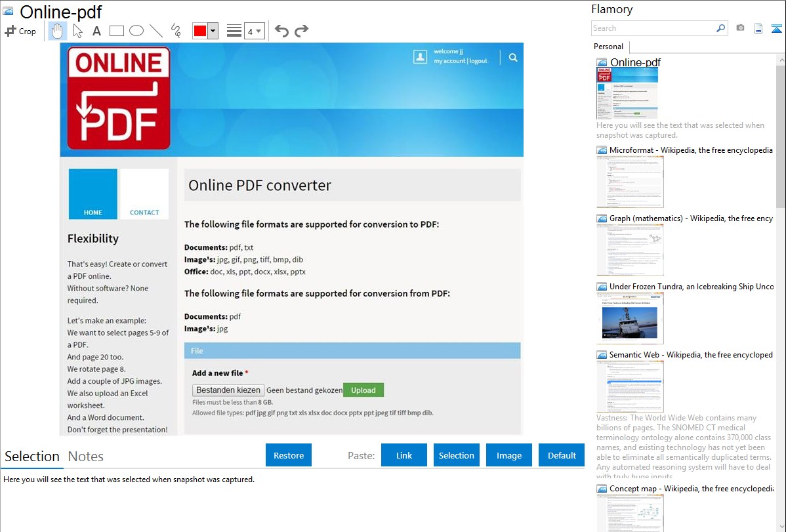Click the search magnifier in Flamory panel
Screen dimensions: 786x532
[721, 28]
